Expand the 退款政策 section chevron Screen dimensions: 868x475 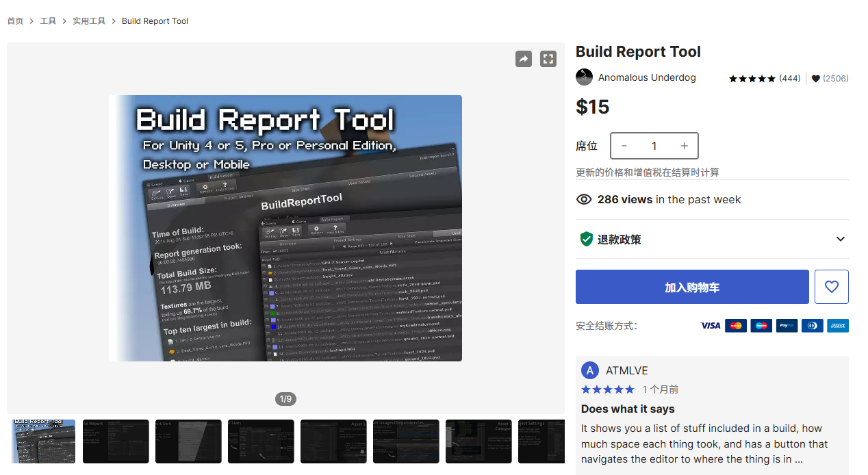pos(841,239)
